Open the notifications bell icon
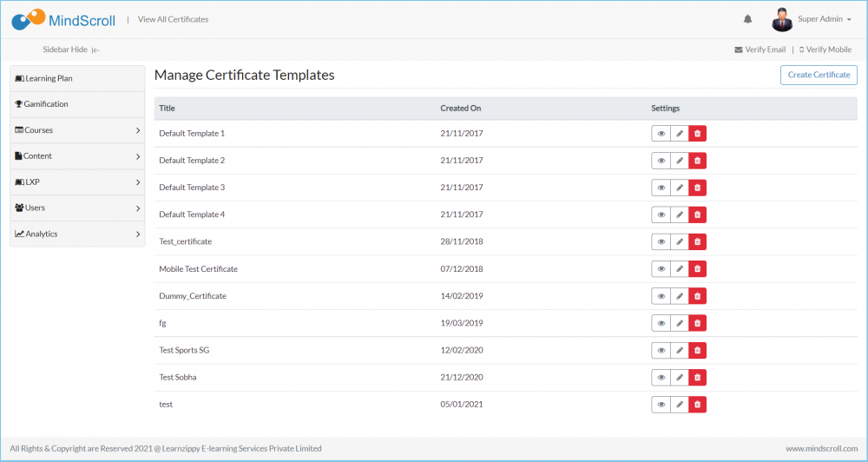This screenshot has height=462, width=868. point(747,19)
